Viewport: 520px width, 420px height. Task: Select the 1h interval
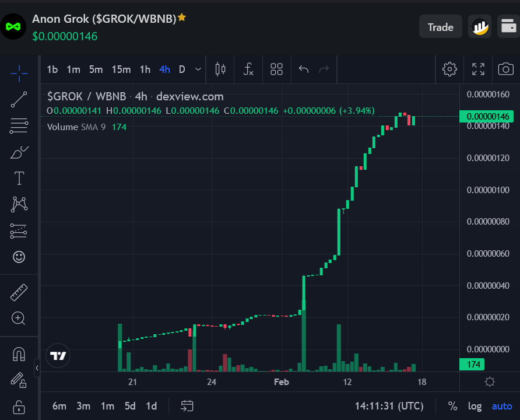(x=145, y=69)
